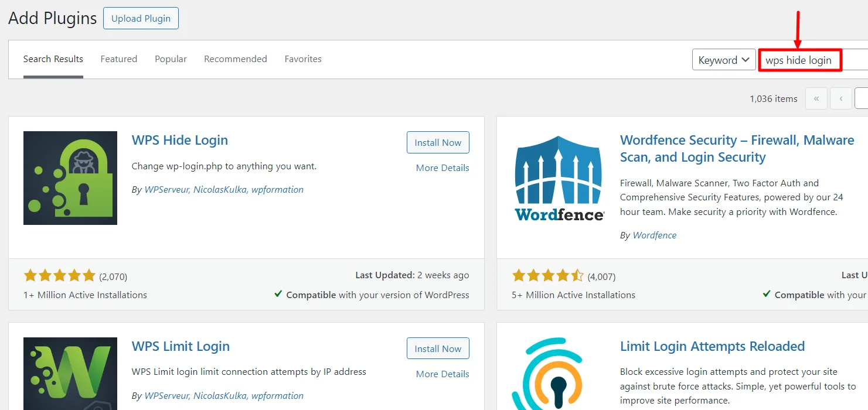Switch to the Featured tab
Image resolution: width=868 pixels, height=410 pixels.
coord(119,59)
